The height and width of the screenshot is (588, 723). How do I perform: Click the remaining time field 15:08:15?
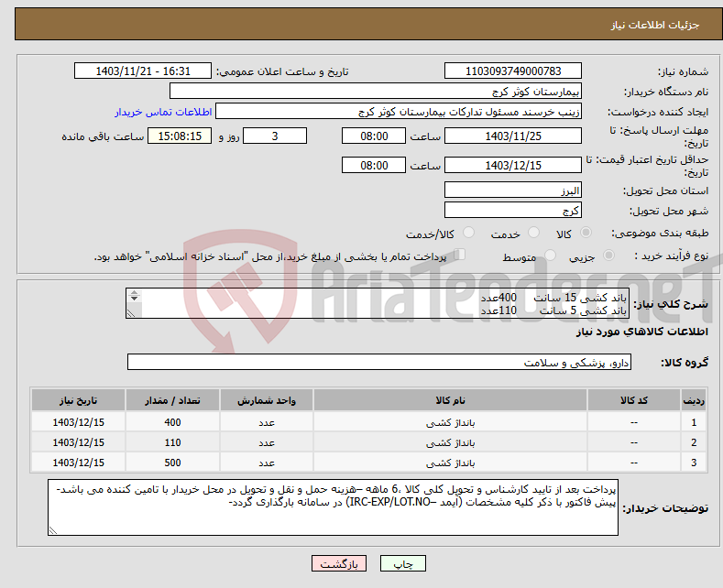180,136
